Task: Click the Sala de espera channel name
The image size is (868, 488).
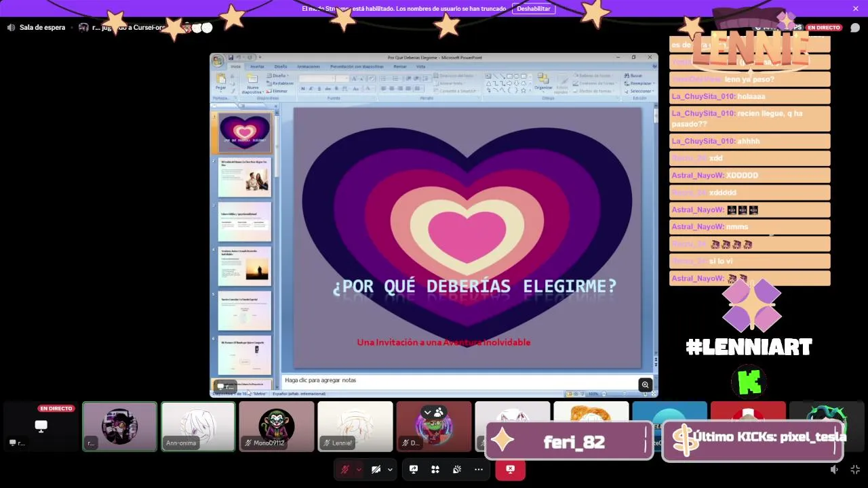Action: [42, 28]
